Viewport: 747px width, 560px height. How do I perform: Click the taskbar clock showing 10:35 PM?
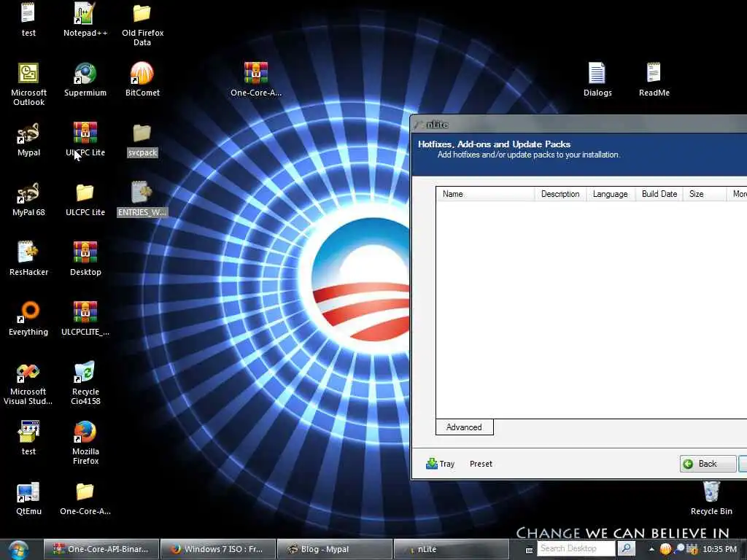pyautogui.click(x=719, y=549)
